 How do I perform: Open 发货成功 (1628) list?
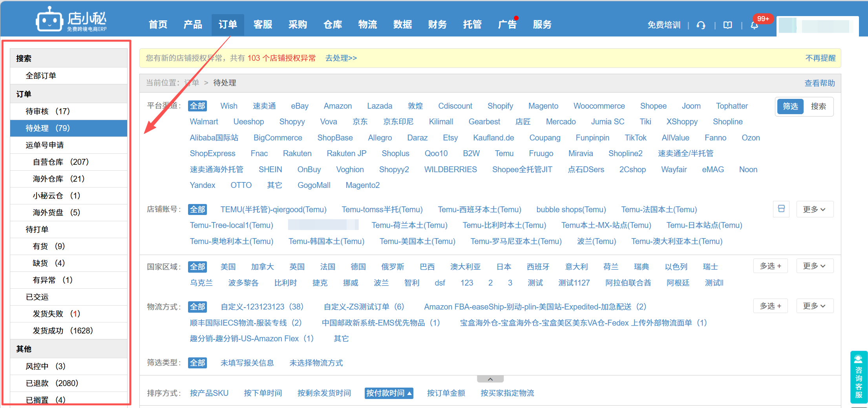(x=69, y=331)
